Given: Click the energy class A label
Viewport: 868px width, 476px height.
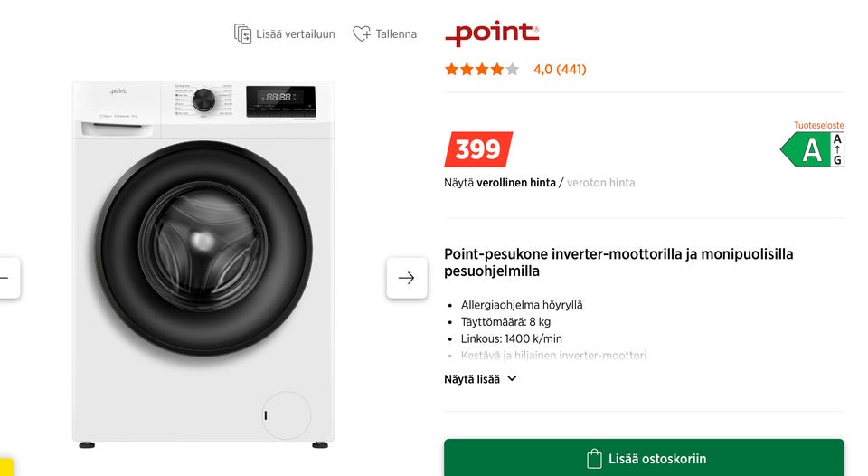Looking at the screenshot, I should (x=812, y=149).
